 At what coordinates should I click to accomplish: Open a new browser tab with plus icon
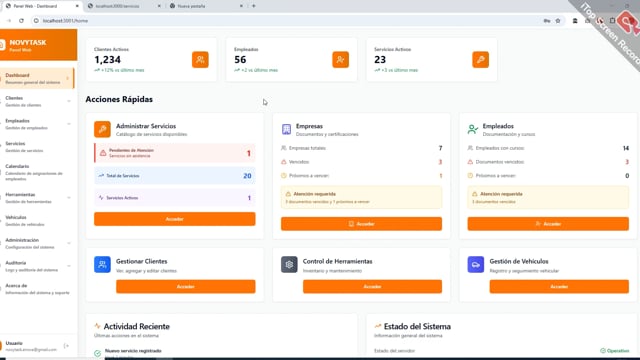253,6
